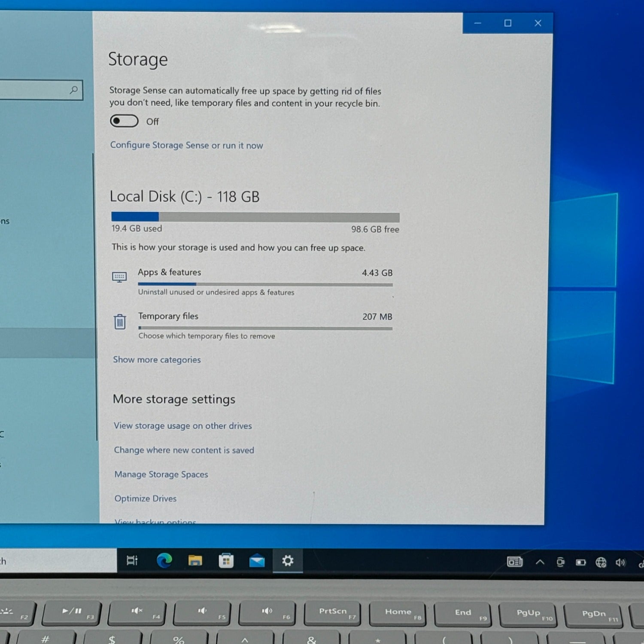Image resolution: width=644 pixels, height=644 pixels.
Task: Click the Local Disk C: usage bar
Action: click(255, 217)
